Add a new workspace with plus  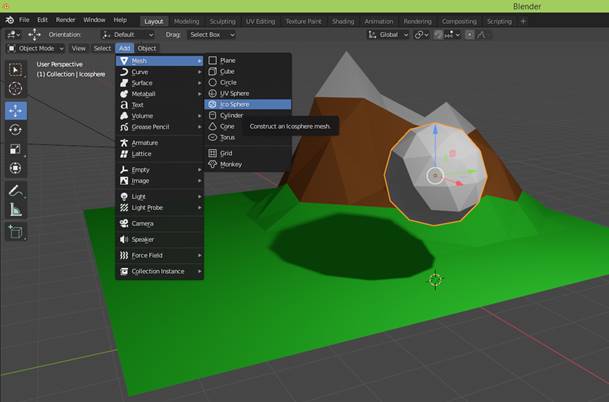(523, 21)
